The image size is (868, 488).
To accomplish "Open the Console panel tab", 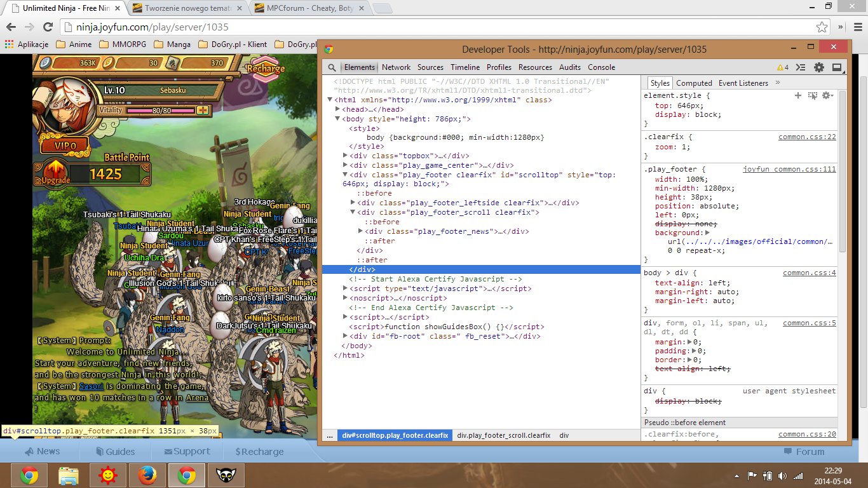I will click(x=601, y=67).
